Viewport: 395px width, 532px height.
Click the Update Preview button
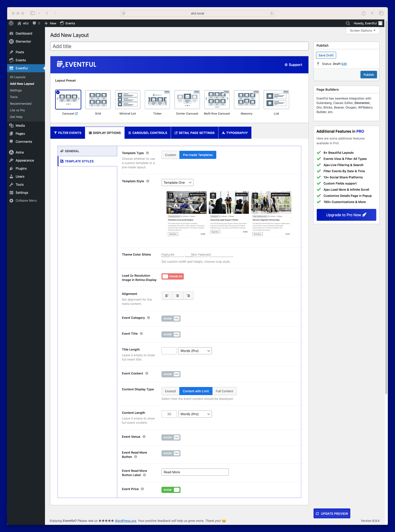click(x=332, y=514)
